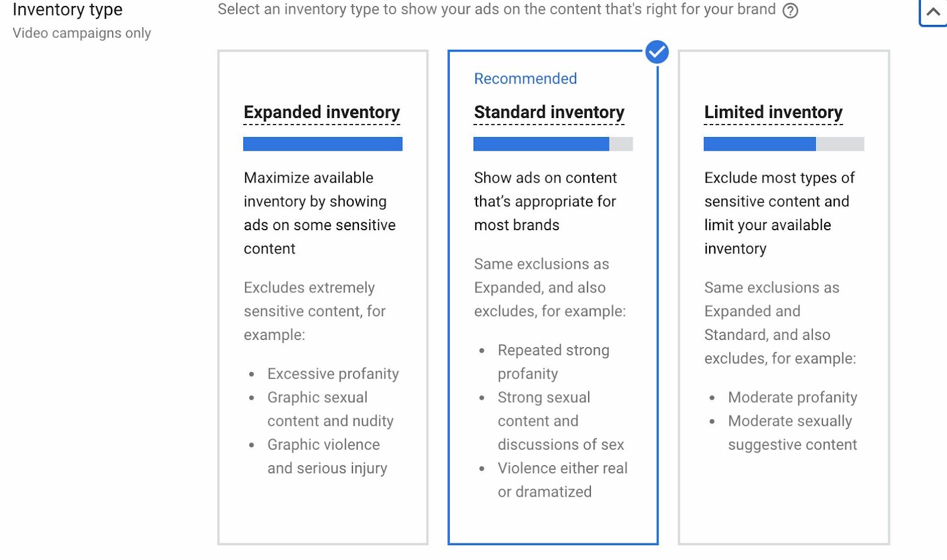Collapse the Inventory type section chevron

pos(933,12)
